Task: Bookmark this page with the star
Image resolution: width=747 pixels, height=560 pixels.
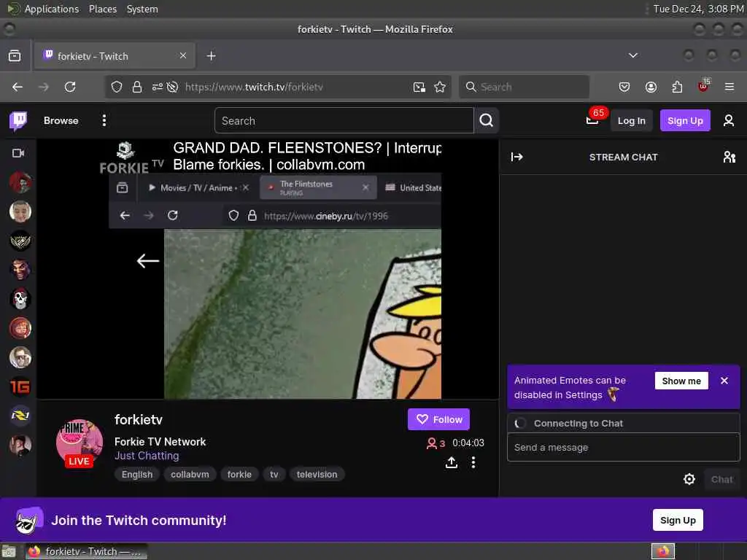Action: [440, 87]
